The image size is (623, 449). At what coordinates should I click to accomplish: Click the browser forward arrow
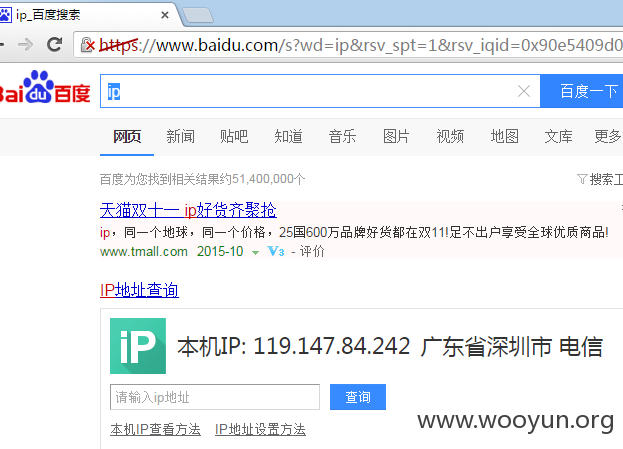25,45
